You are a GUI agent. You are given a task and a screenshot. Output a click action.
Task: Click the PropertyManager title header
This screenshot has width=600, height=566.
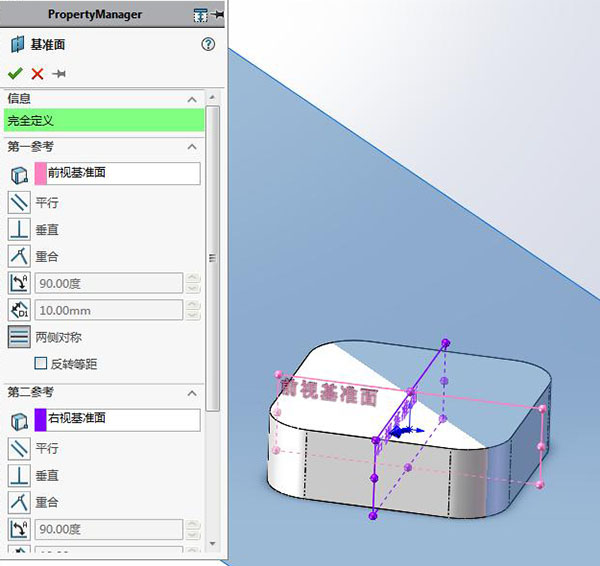95,15
